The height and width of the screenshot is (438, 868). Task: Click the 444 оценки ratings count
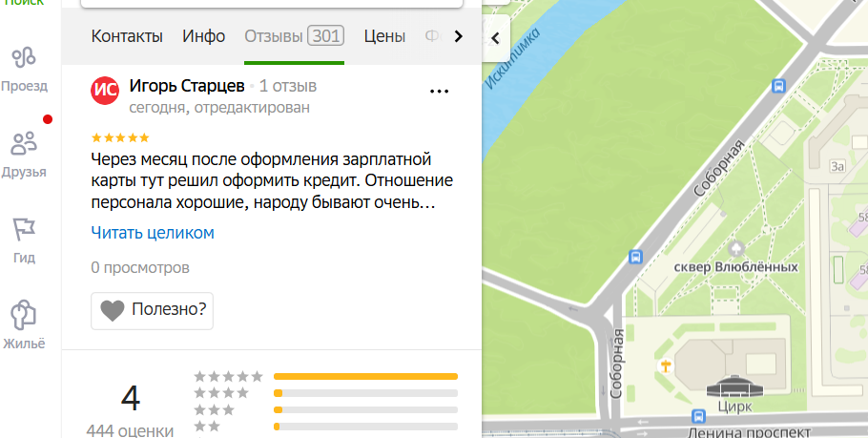130,430
